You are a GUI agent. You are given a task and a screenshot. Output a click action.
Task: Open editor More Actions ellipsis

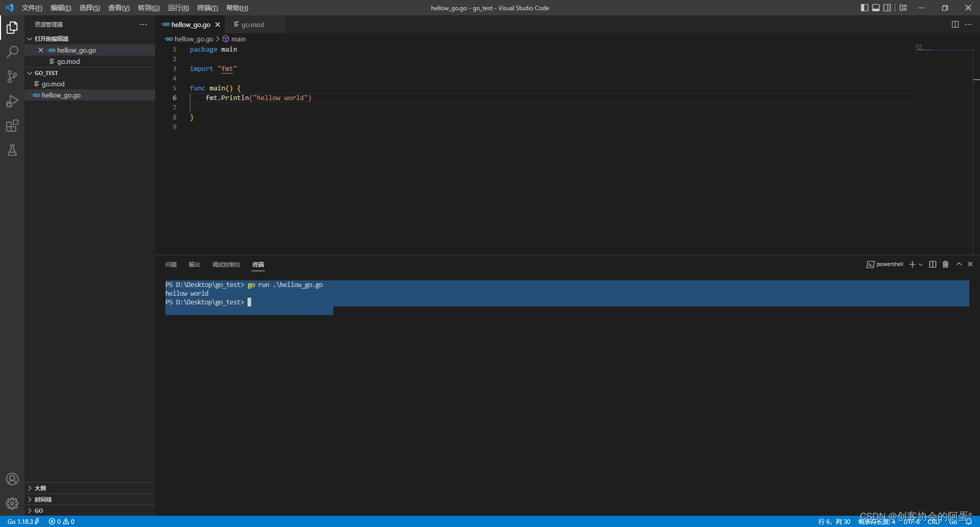click(968, 25)
